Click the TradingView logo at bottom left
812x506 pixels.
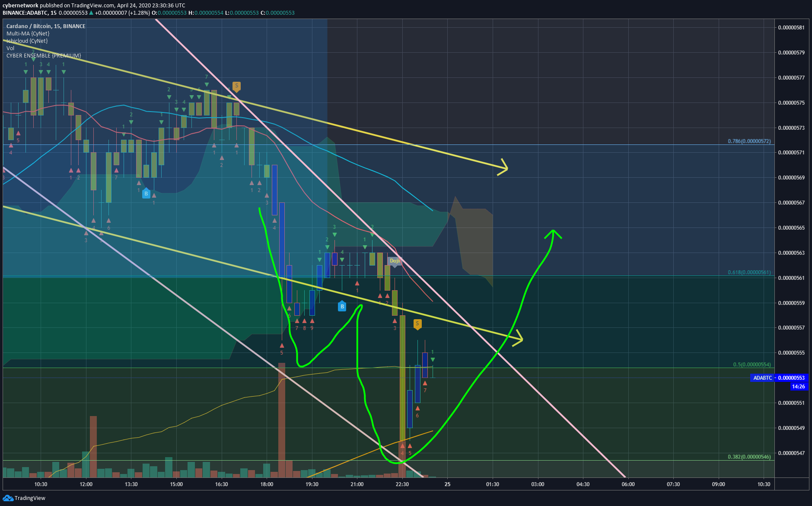pos(24,498)
